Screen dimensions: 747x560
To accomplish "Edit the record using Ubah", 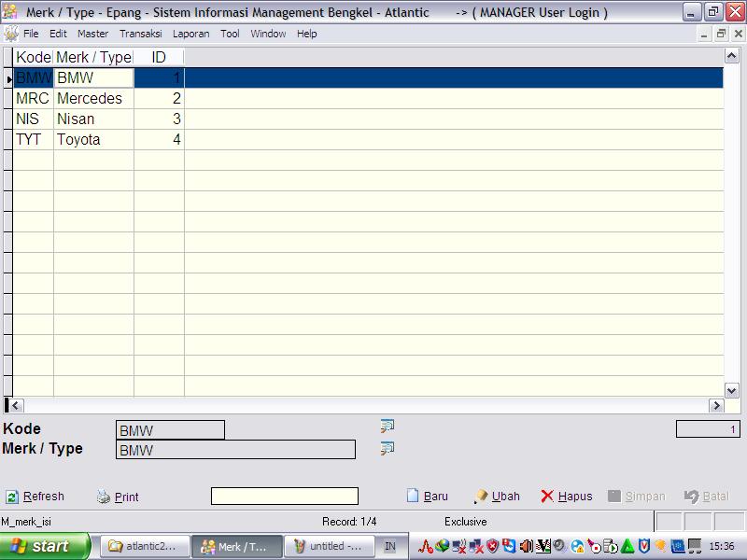I will pyautogui.click(x=497, y=497).
